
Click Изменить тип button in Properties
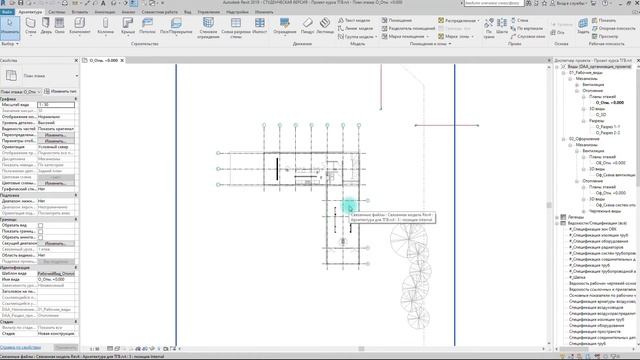[60, 91]
